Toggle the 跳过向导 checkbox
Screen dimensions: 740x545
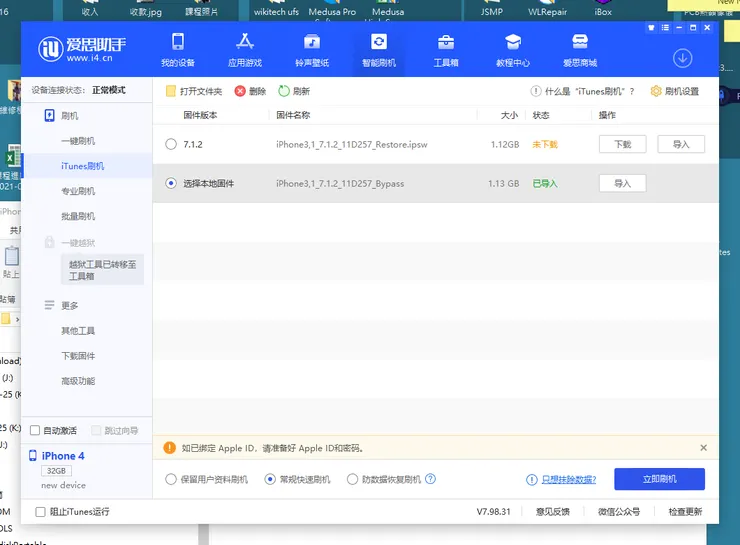tap(96, 430)
